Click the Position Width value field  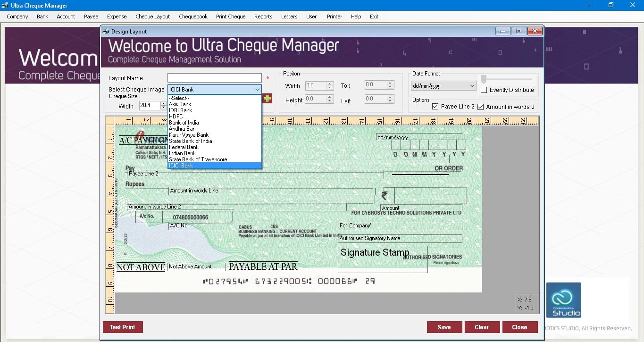[316, 86]
